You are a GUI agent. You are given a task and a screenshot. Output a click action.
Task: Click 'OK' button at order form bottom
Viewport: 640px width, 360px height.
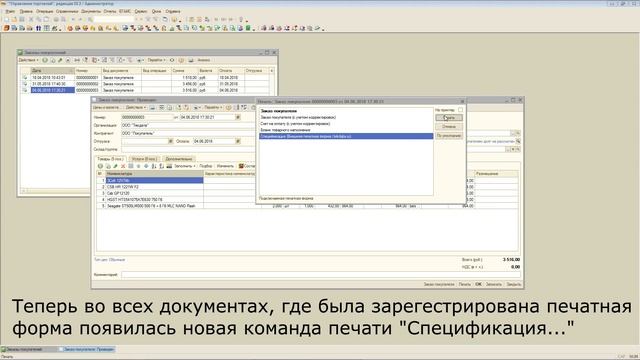(478, 284)
